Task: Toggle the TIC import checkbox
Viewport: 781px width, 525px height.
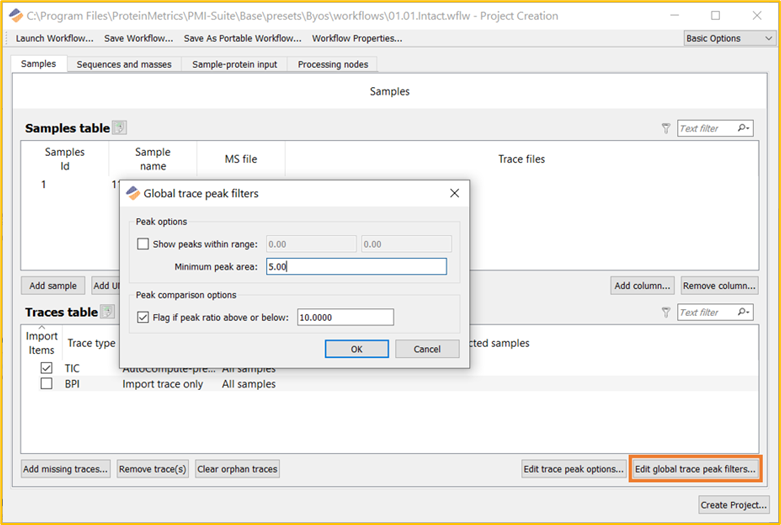Action: (46, 368)
